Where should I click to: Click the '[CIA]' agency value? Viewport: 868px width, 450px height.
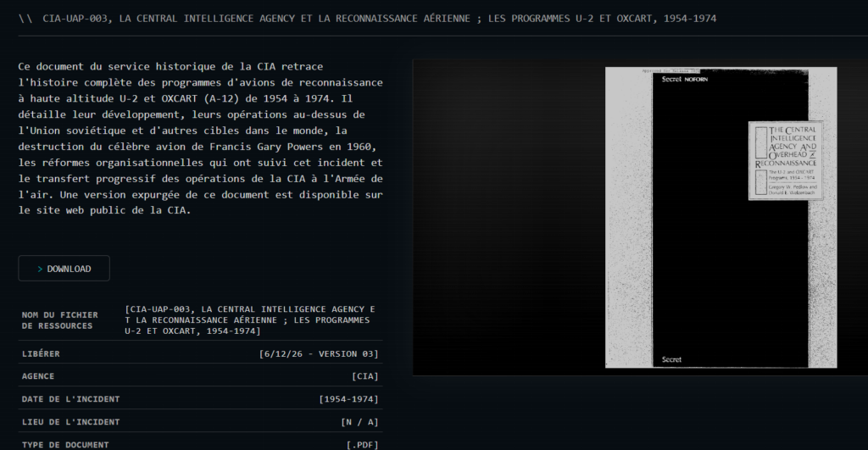(x=365, y=376)
